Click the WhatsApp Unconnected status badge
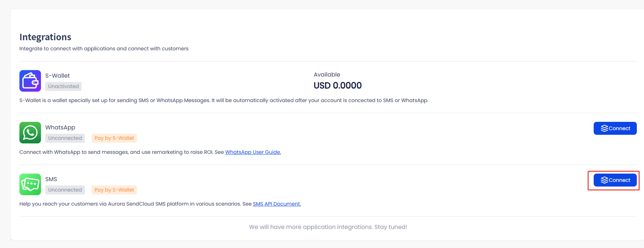644x248 pixels. [x=65, y=138]
